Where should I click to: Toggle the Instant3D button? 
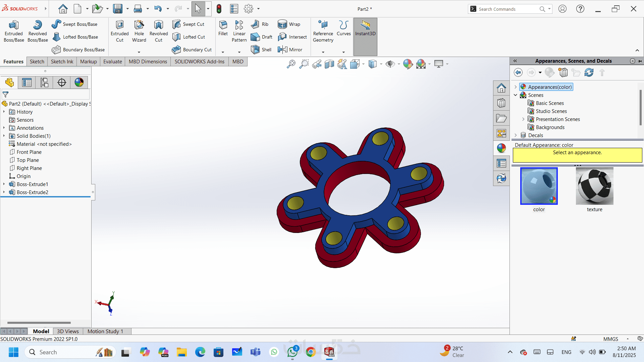[x=365, y=28]
